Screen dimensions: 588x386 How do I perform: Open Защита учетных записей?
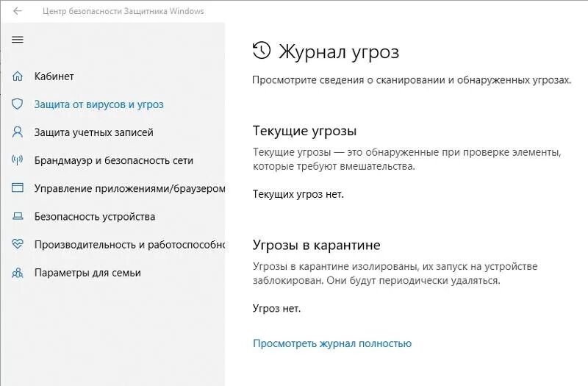[x=94, y=132]
